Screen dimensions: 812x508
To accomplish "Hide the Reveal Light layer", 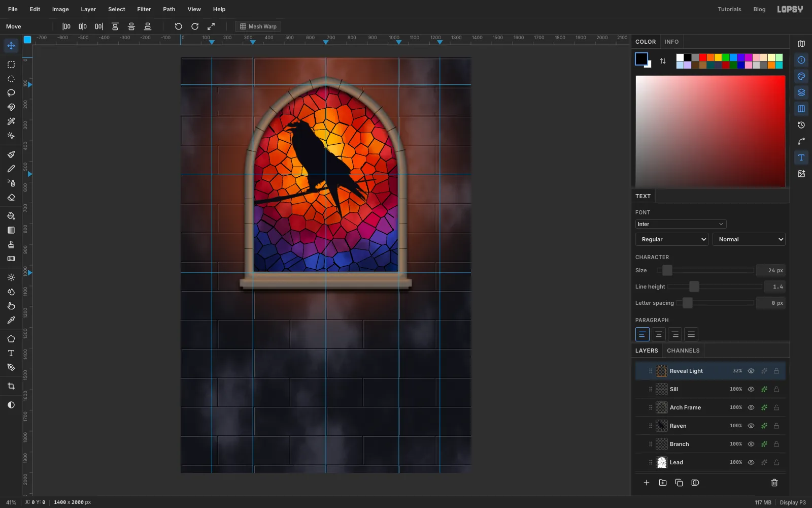I will pyautogui.click(x=751, y=371).
